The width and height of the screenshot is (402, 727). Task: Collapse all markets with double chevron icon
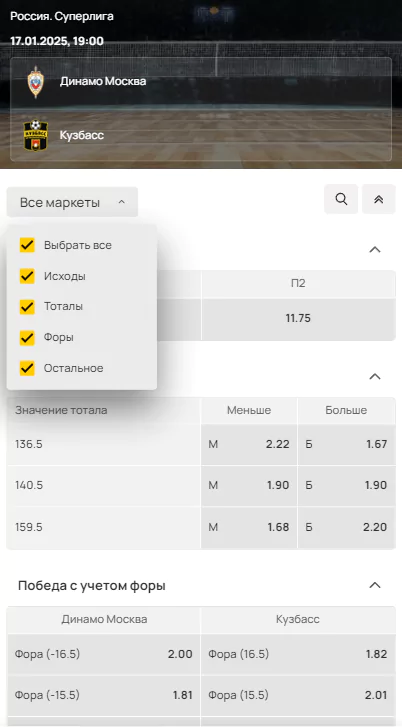378,199
